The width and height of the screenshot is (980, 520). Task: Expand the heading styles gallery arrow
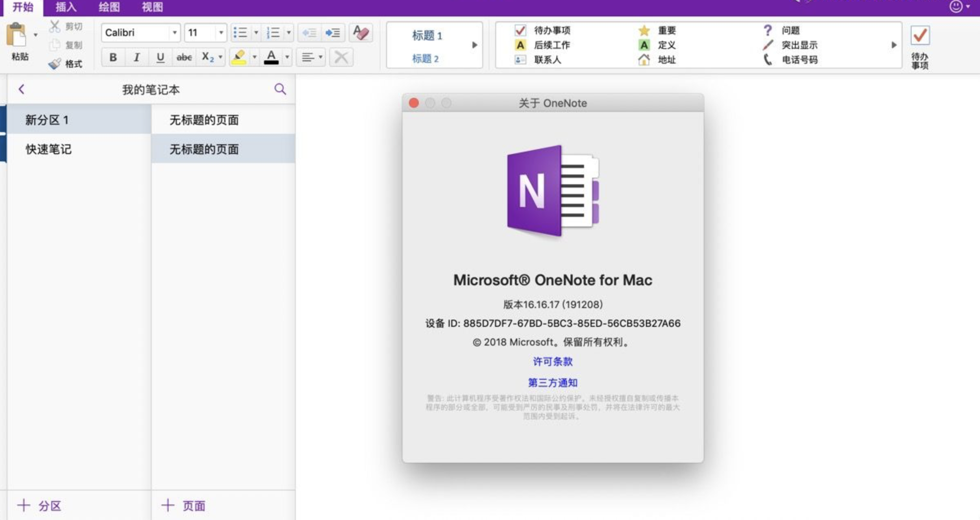[475, 45]
